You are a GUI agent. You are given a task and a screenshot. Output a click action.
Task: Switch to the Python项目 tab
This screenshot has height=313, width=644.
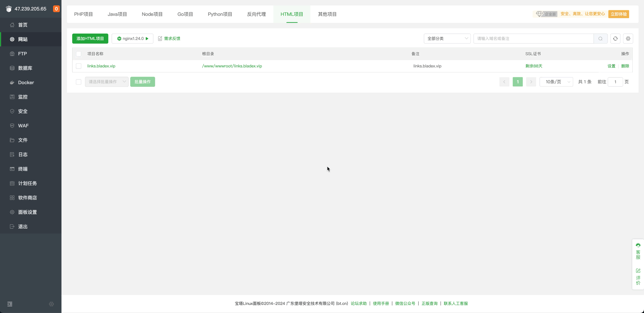coord(220,14)
